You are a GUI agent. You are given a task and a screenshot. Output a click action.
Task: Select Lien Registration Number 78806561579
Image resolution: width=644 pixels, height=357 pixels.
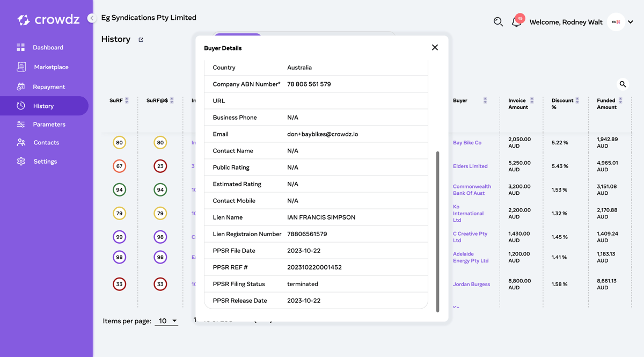307,234
